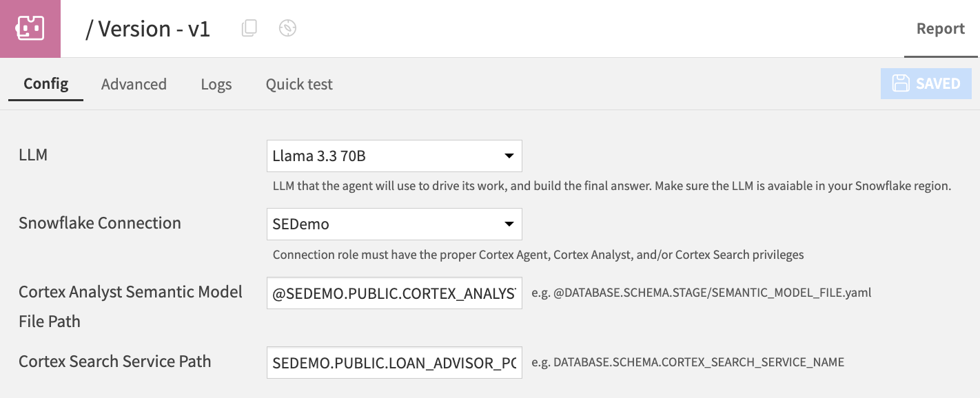Switch to the Advanced tab
This screenshot has width=980, height=398.
point(134,83)
